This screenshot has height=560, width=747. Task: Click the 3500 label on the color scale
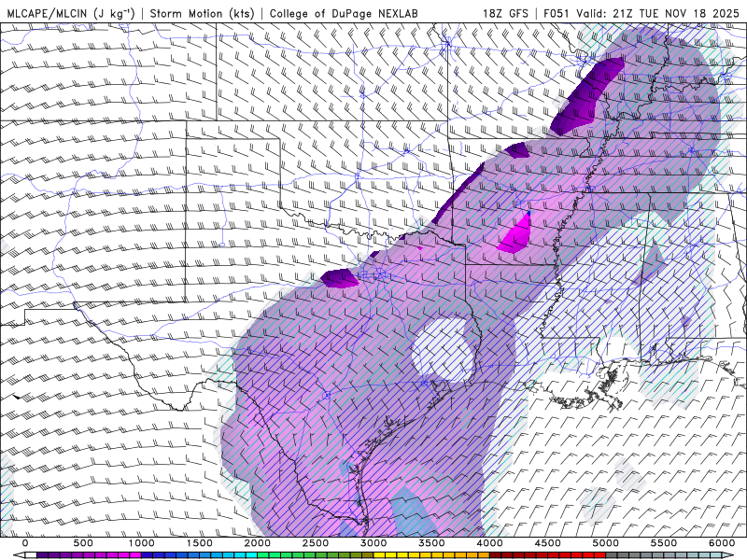click(x=432, y=543)
